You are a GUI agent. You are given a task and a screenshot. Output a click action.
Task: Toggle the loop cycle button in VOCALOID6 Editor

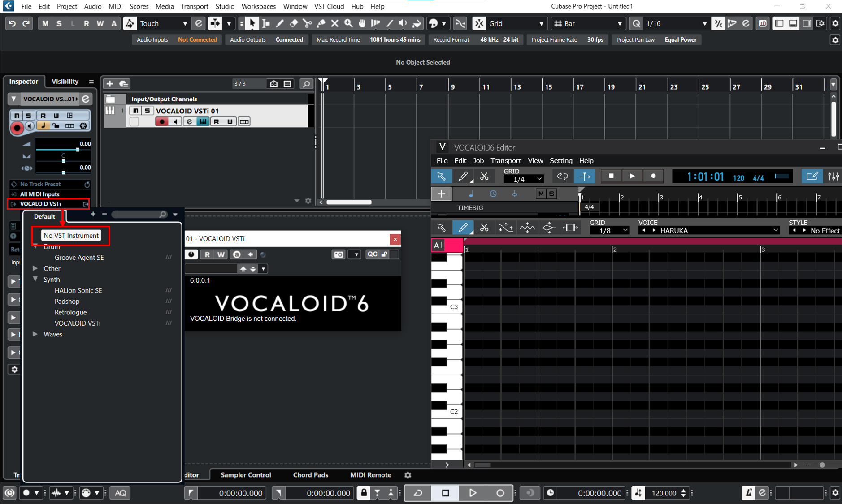562,177
